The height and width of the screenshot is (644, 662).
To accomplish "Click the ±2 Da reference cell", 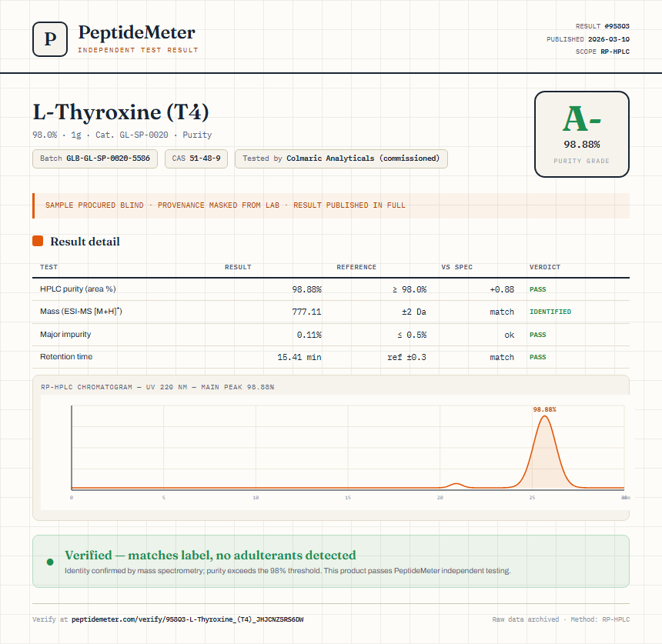I will [414, 312].
